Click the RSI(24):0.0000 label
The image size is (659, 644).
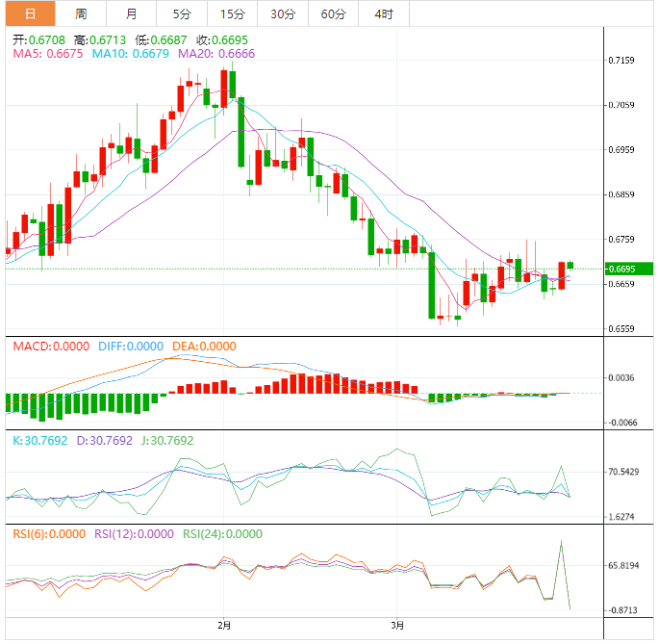[223, 534]
